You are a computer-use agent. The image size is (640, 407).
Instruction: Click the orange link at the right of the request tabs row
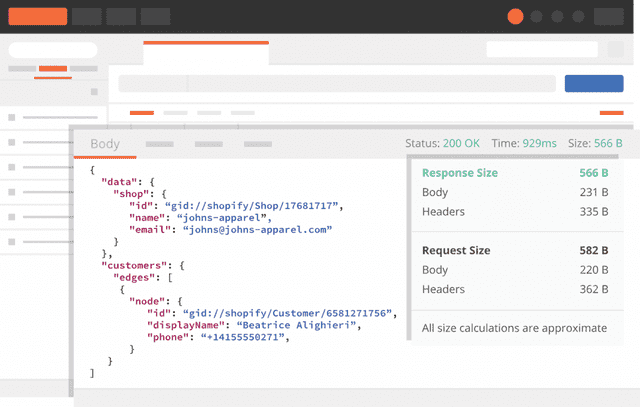614,113
